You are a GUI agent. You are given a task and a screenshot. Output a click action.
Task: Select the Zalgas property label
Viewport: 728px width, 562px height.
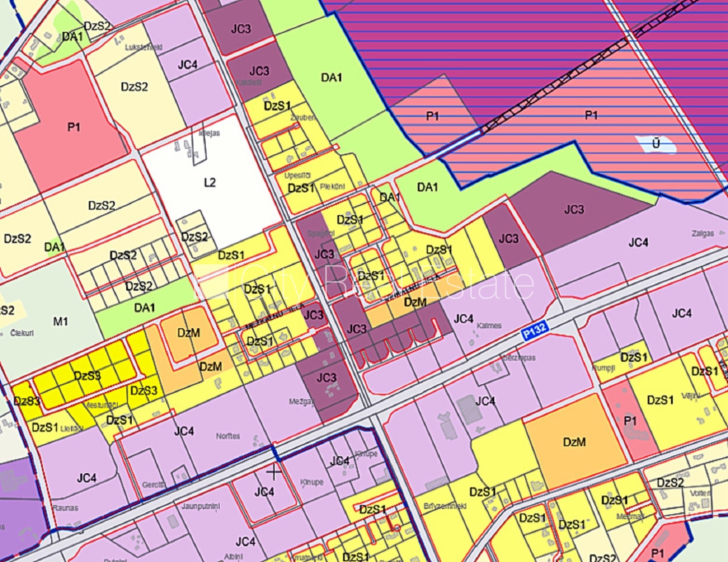[x=703, y=233]
